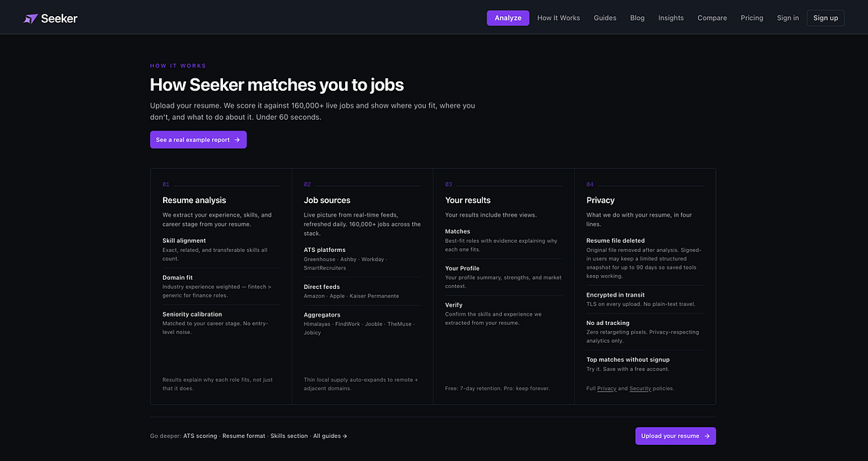Open the Compare page

point(712,18)
